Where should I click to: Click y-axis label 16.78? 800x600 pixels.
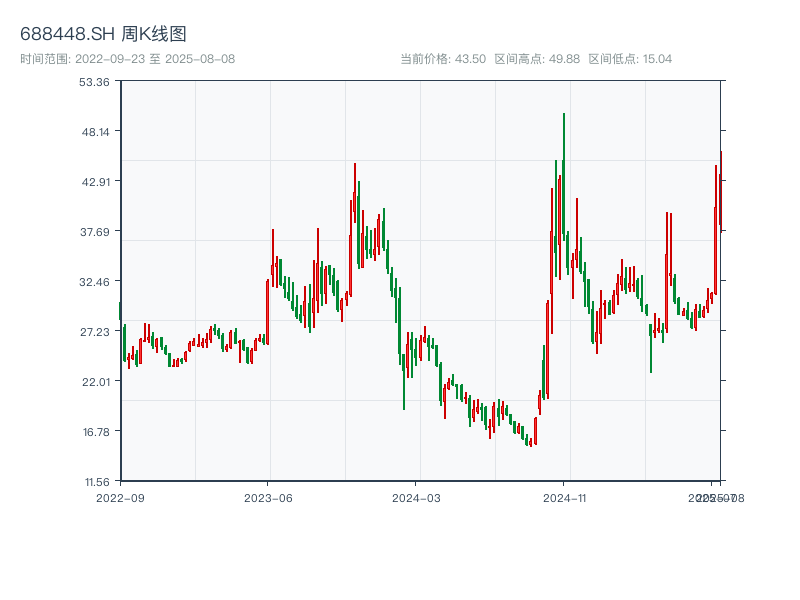96,432
